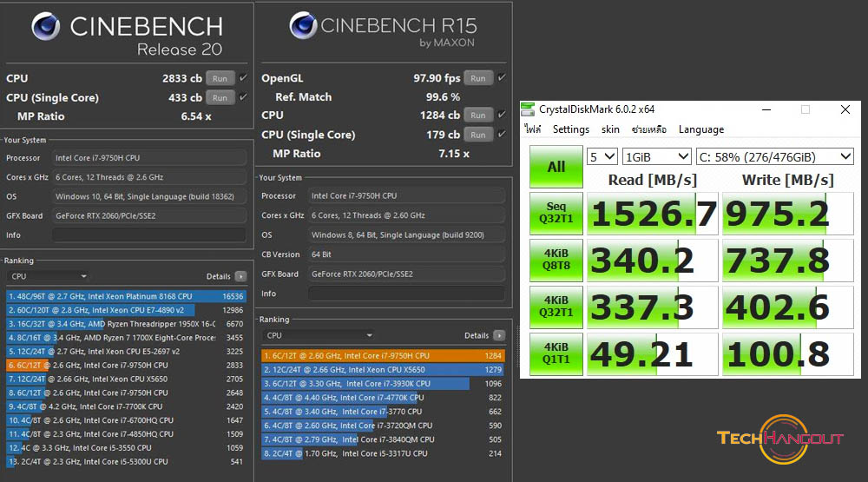Screen dimensions: 868x482
Task: Click the Info field in Cinebench R15
Action: coord(407,294)
